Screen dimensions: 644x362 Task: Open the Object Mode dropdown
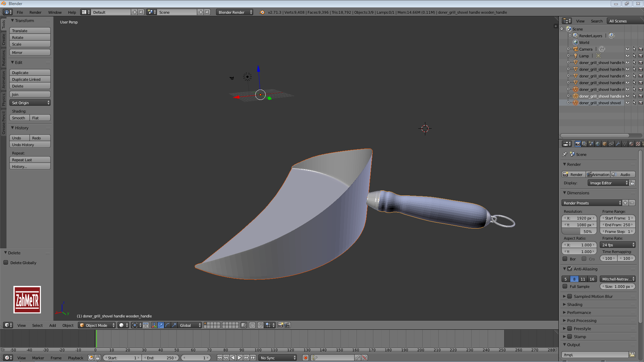coord(97,325)
